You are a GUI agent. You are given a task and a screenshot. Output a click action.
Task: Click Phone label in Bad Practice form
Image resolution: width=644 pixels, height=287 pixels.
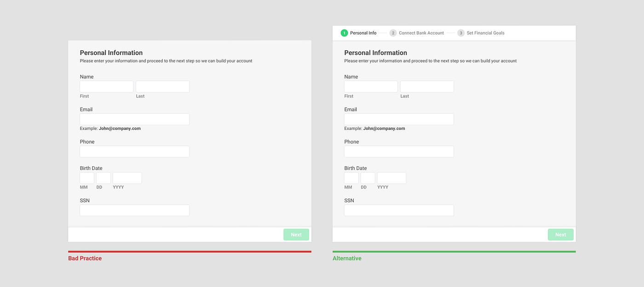(x=87, y=142)
